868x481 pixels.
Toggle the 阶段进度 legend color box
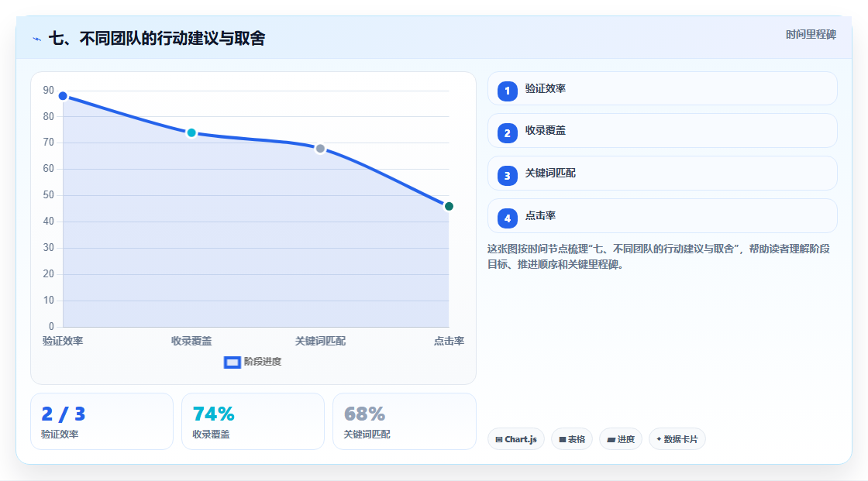(x=232, y=362)
